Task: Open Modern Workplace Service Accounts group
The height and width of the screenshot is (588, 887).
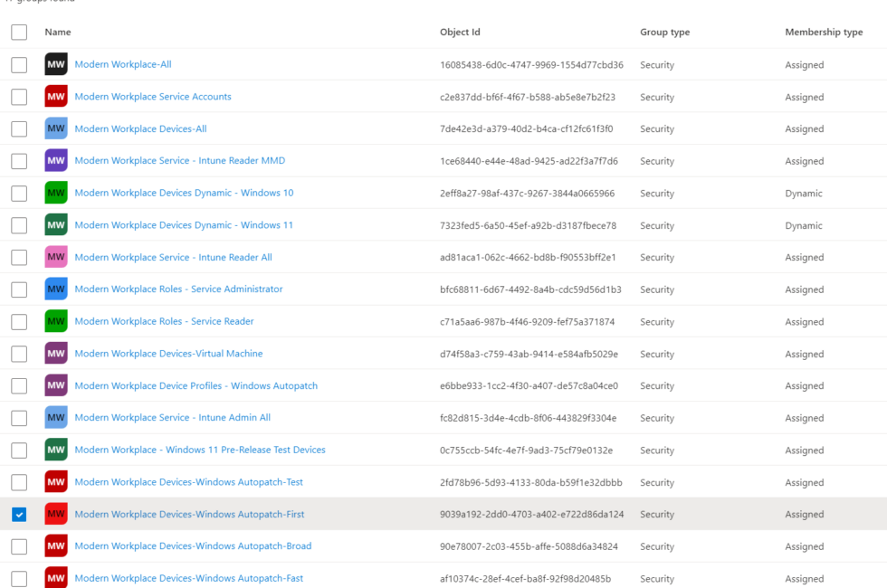Action: pos(153,97)
